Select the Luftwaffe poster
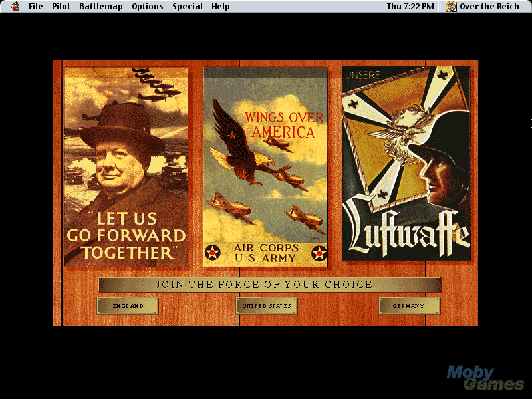532x399 pixels. pos(406,164)
